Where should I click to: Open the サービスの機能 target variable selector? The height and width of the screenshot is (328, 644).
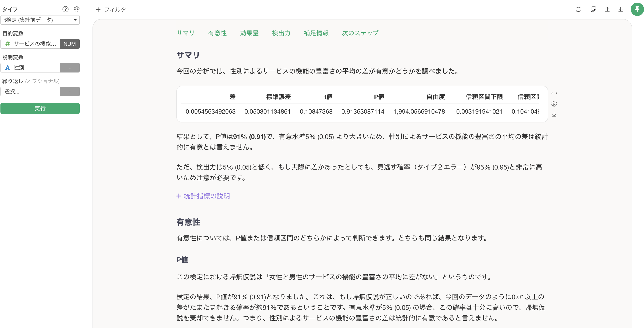pyautogui.click(x=30, y=44)
